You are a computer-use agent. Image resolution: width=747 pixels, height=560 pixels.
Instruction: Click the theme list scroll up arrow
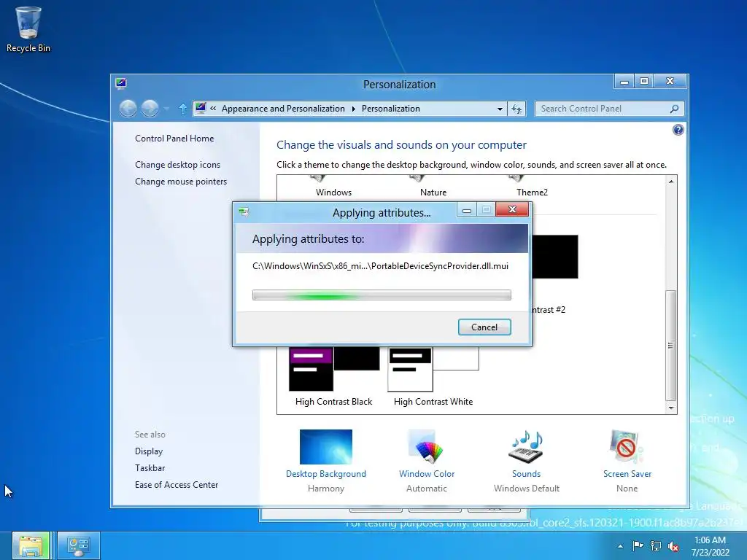[x=671, y=182]
